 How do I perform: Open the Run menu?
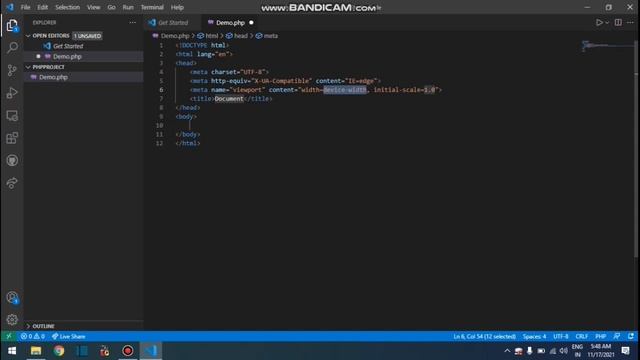[x=128, y=7]
